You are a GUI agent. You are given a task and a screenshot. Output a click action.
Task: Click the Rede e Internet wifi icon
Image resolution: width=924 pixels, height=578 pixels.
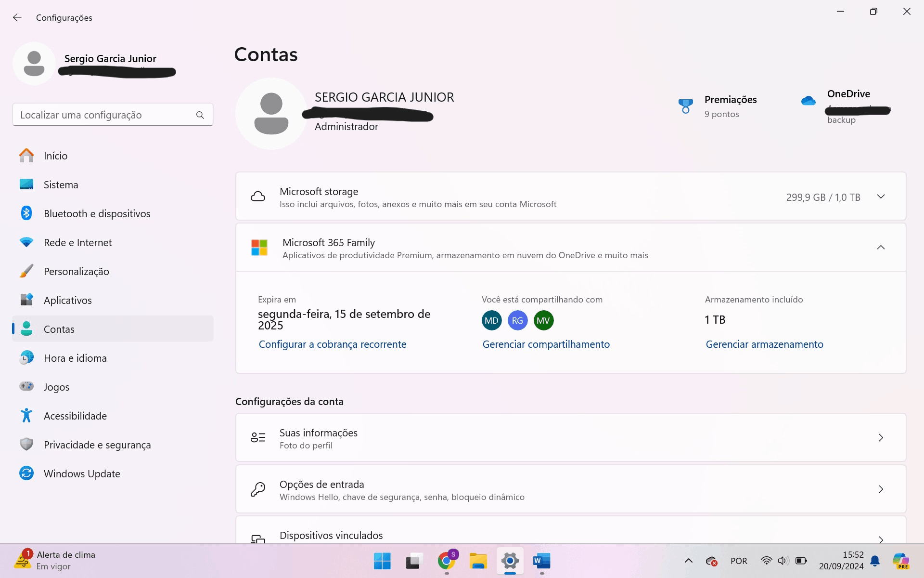coord(26,242)
